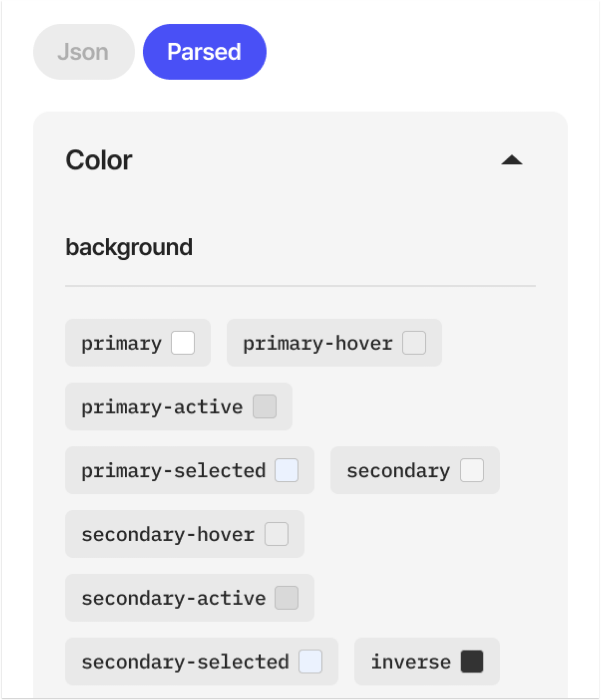The image size is (601, 700).
Task: Click the secondary-hover color swatch
Action: point(276,534)
